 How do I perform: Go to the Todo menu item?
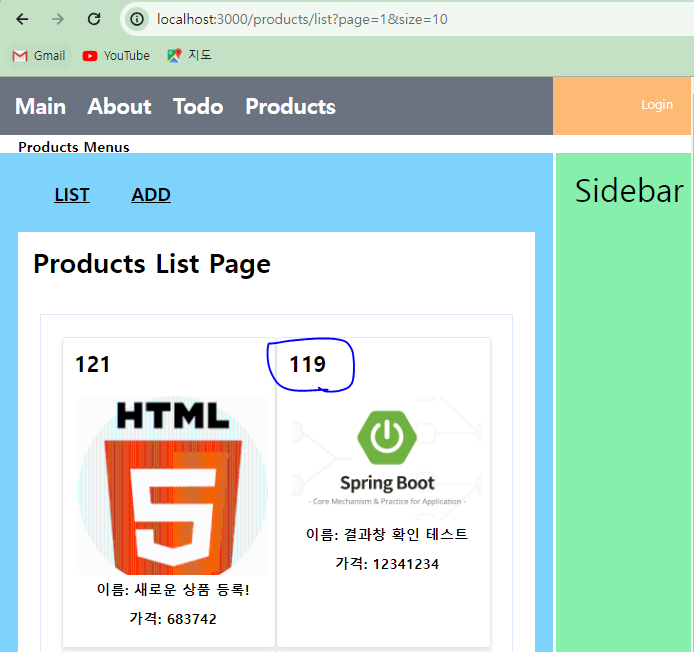[198, 106]
